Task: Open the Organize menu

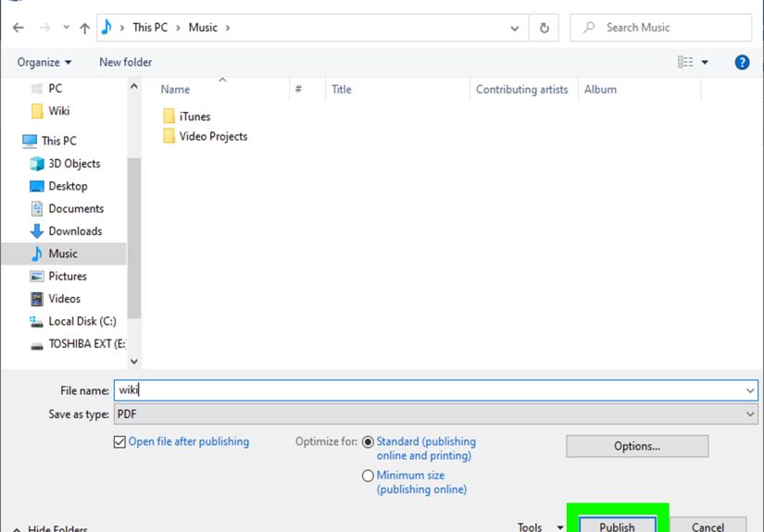Action: click(44, 62)
